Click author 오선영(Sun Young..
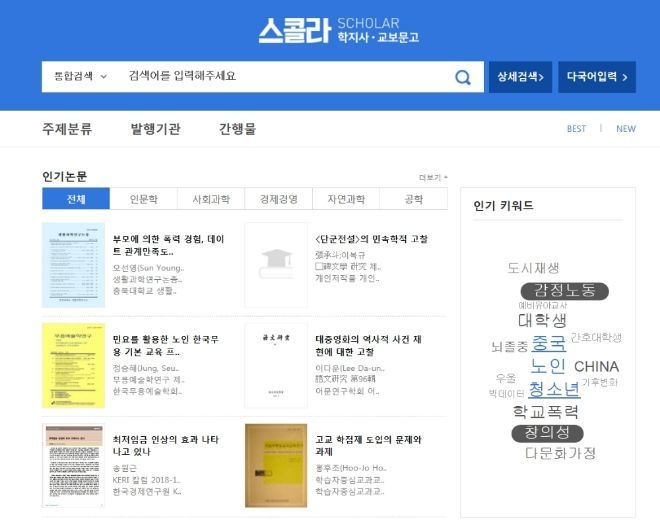The height and width of the screenshot is (524, 660). point(148,268)
